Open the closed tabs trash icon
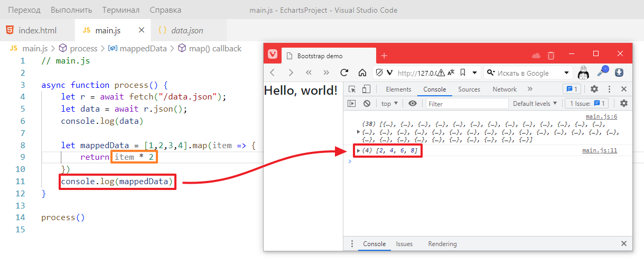This screenshot has width=644, height=263. click(x=551, y=55)
